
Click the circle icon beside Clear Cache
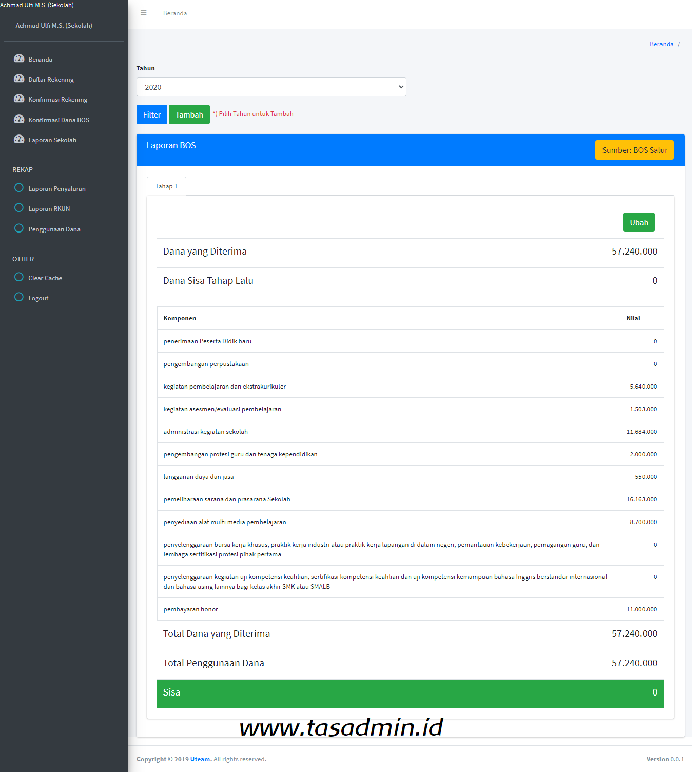(x=19, y=277)
